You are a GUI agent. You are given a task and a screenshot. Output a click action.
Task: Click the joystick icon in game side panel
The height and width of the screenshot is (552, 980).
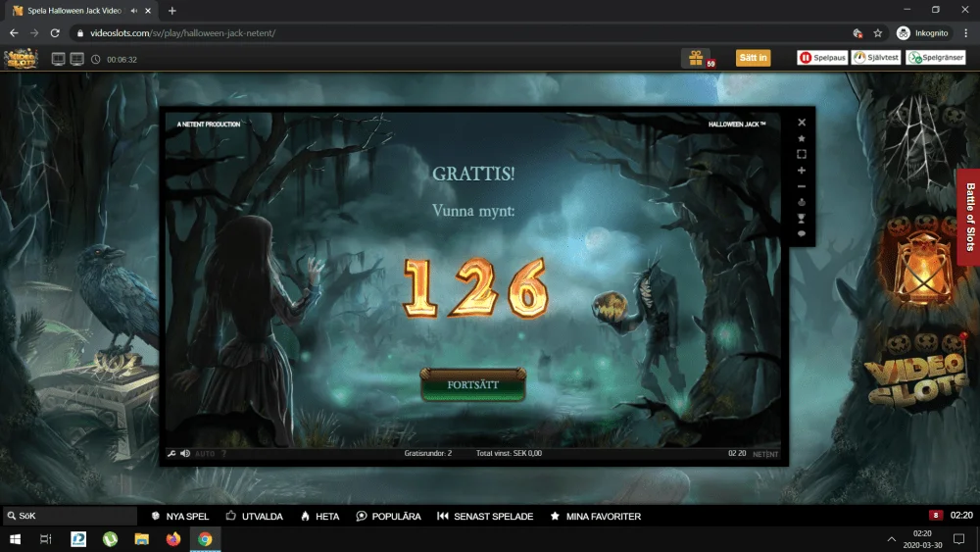pos(802,202)
